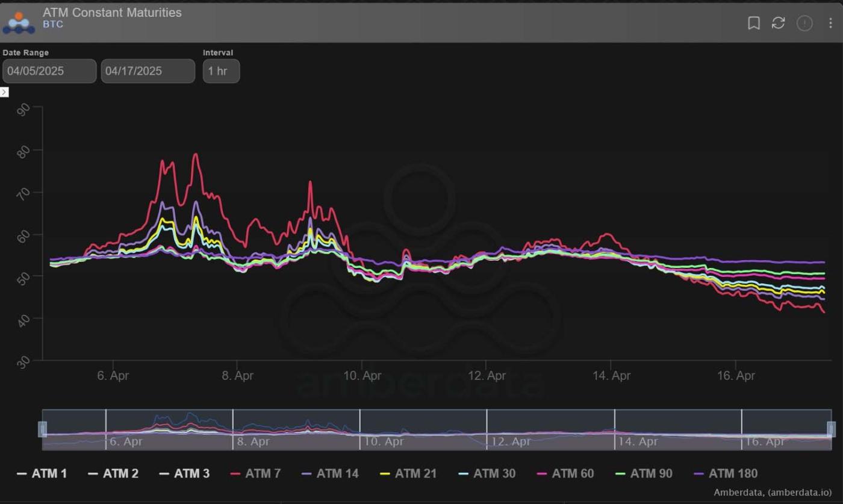843x504 pixels.
Task: Click the info alert circle icon
Action: point(804,23)
